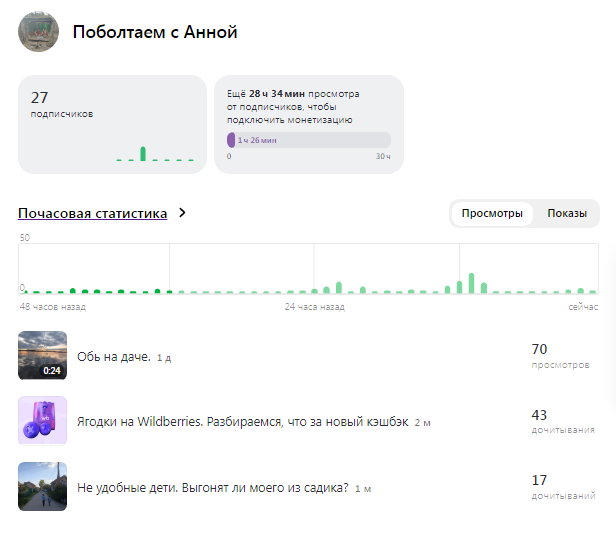Switch to the Показы tab

coord(567,213)
